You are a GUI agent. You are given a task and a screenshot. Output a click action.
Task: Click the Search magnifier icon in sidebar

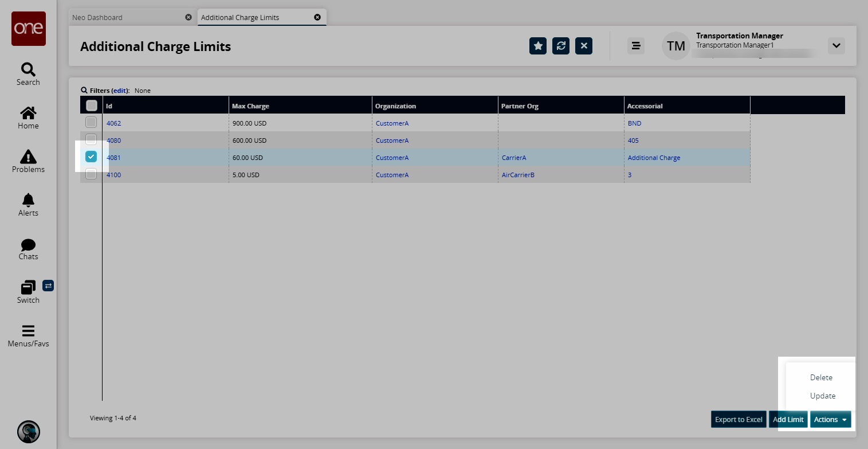click(x=28, y=69)
